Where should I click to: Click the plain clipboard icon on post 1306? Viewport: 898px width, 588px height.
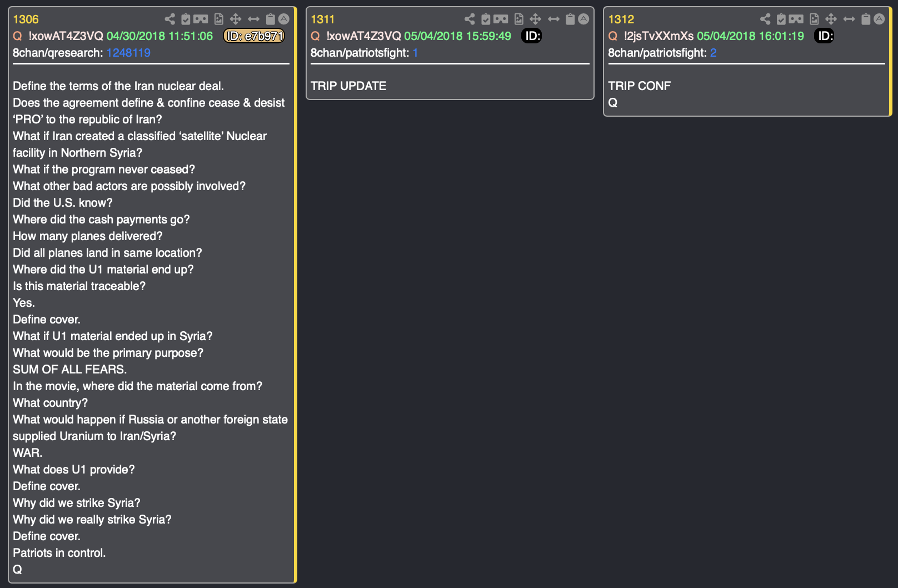[270, 19]
